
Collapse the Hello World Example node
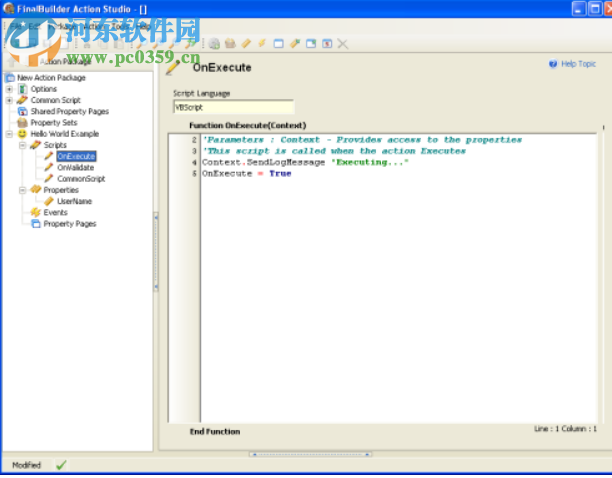coord(9,134)
